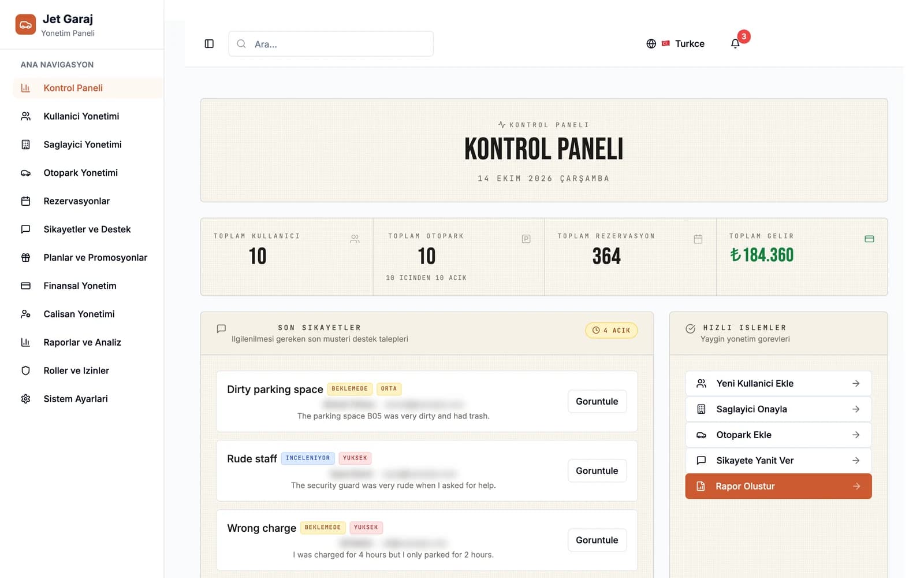This screenshot has width=924, height=578.
Task: Click the Jet Garaj car logo icon
Action: point(25,25)
